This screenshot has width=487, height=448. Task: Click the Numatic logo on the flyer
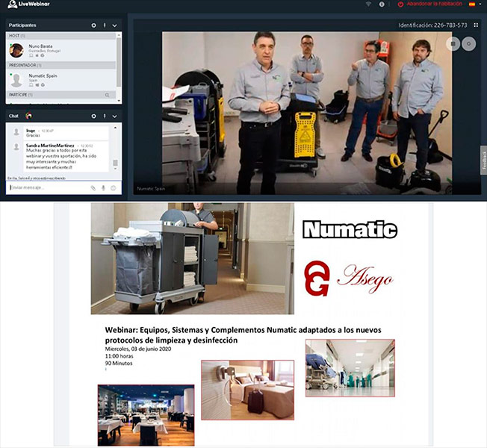pos(350,230)
